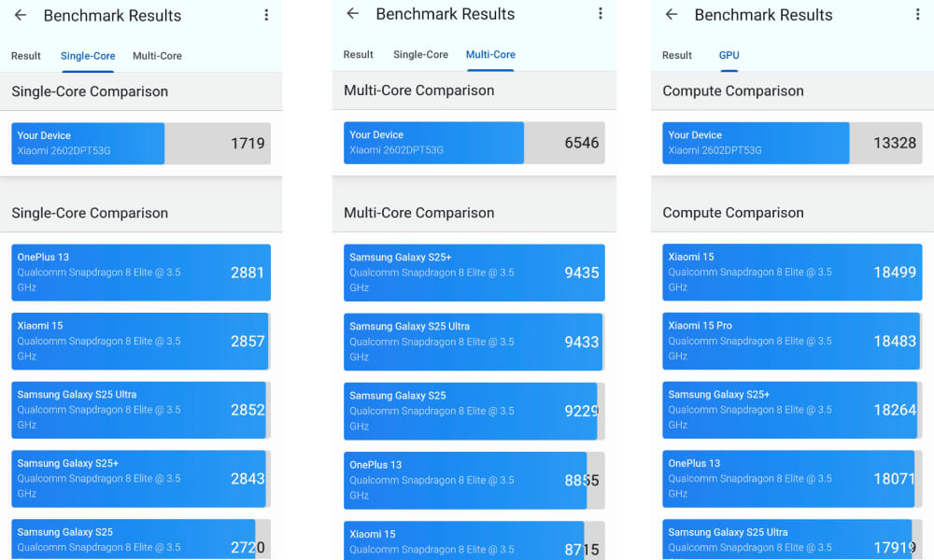Select active Multi-Core tab in middle screen
The image size is (934, 560).
click(x=490, y=55)
